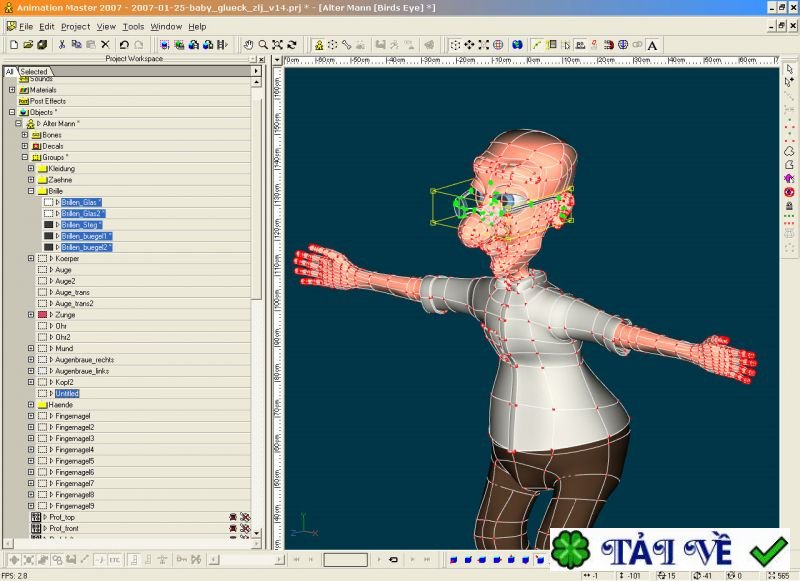Click the New Project icon

pyautogui.click(x=14, y=46)
